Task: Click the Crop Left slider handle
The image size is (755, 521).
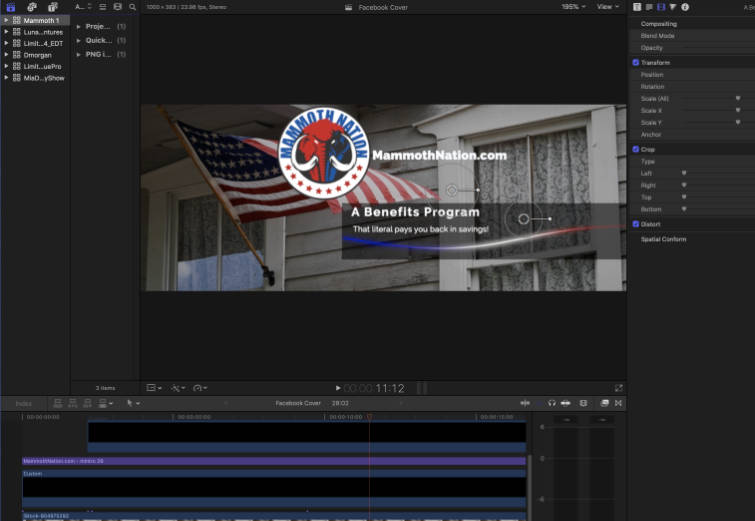Action: [x=684, y=173]
